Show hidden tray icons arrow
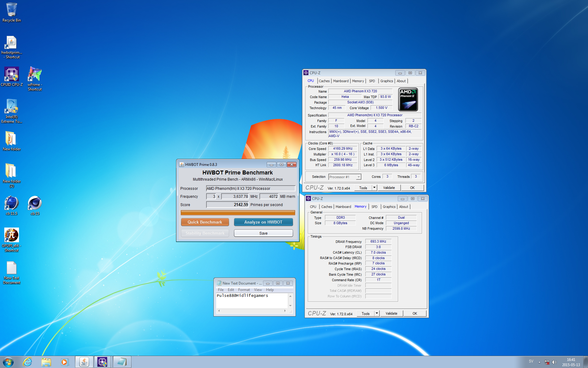588x368 pixels. (x=539, y=362)
